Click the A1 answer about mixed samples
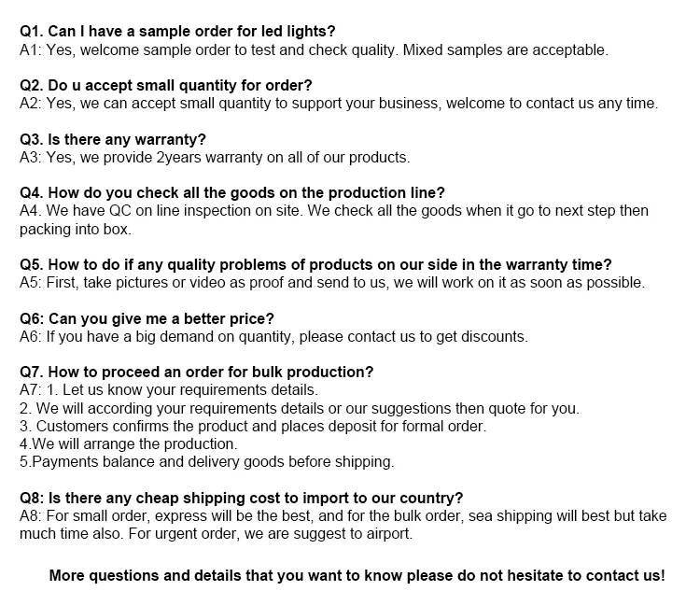Image resolution: width=700 pixels, height=591 pixels. (314, 49)
